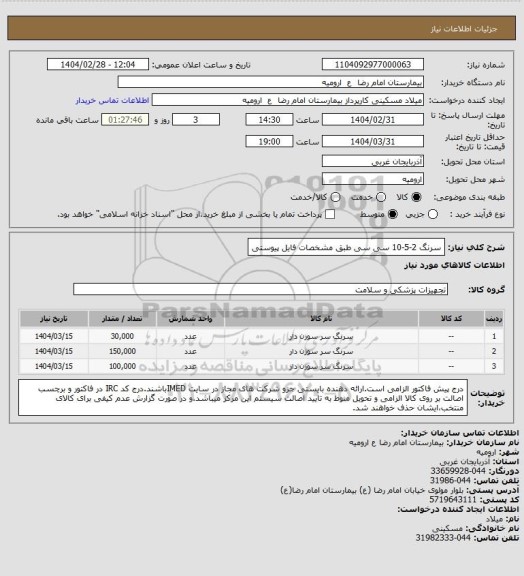524x576 pixels.
Task: Click the request creator field میلاد مسکینی
Action: click(288, 100)
